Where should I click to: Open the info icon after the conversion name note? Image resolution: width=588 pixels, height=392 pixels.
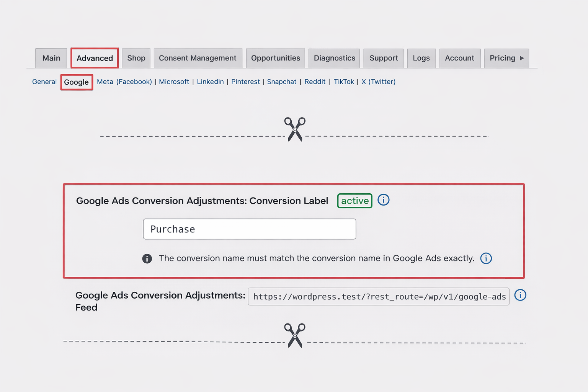[x=486, y=258]
